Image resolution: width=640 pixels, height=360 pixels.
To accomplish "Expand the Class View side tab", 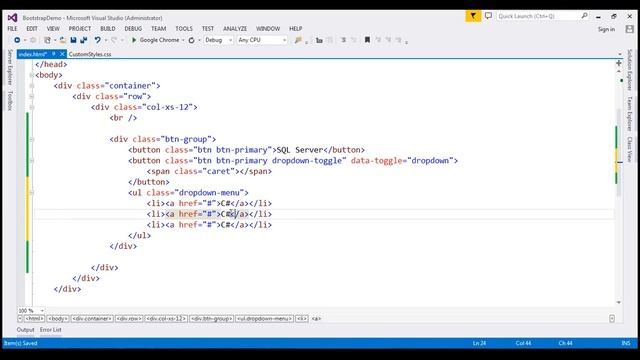I will (630, 149).
